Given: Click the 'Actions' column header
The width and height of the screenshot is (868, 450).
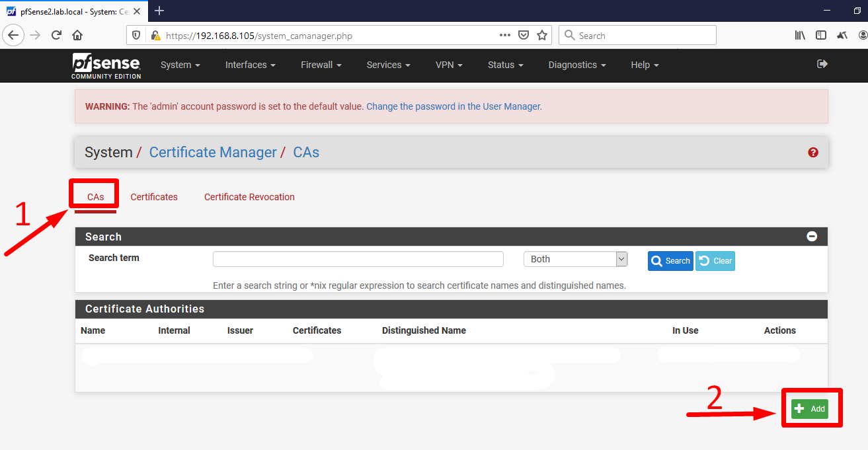Looking at the screenshot, I should pos(780,330).
